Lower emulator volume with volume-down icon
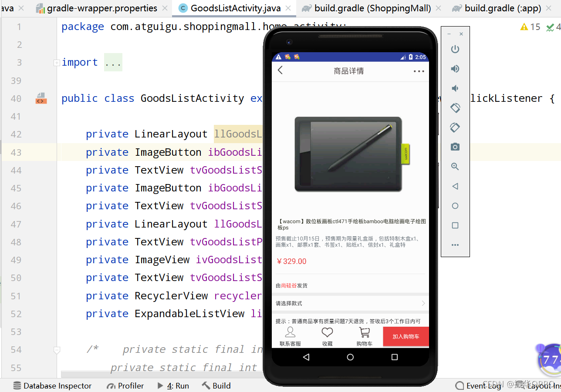Screen dimensions: 561x392 coord(455,88)
